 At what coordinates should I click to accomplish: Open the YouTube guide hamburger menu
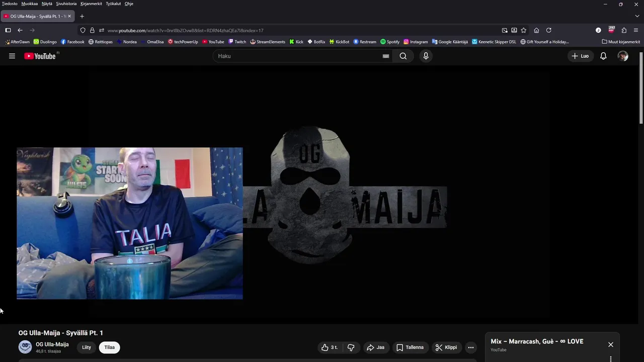click(12, 56)
